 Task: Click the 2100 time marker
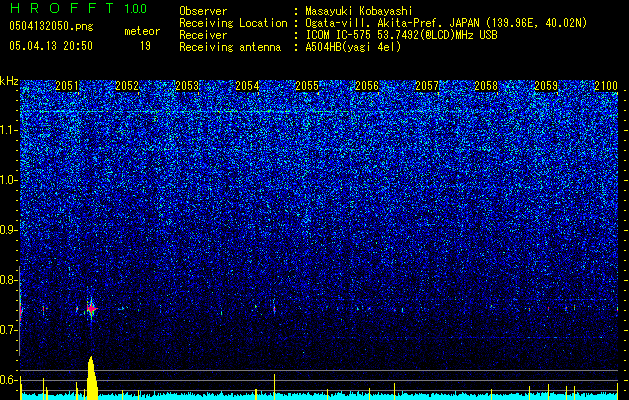tap(606, 86)
